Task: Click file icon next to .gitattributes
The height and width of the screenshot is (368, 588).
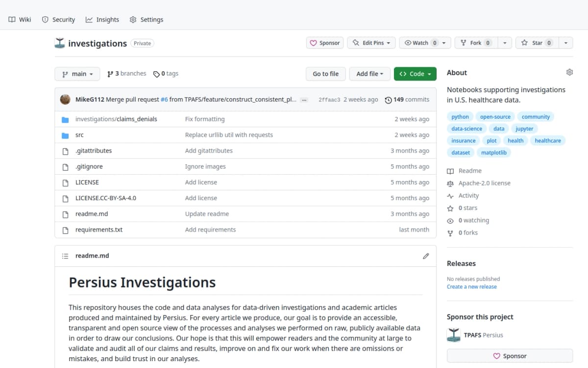Action: tap(65, 151)
